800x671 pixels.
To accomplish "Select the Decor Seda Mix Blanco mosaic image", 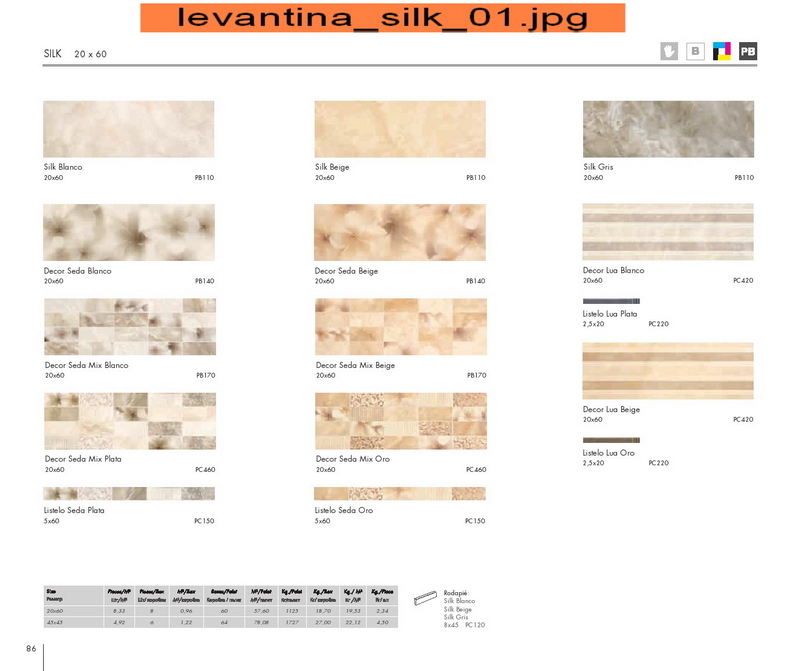I will point(130,327).
